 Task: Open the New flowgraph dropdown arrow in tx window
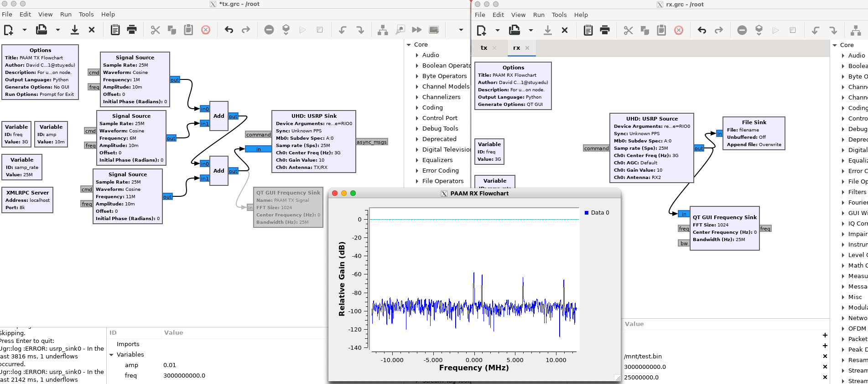(x=25, y=30)
